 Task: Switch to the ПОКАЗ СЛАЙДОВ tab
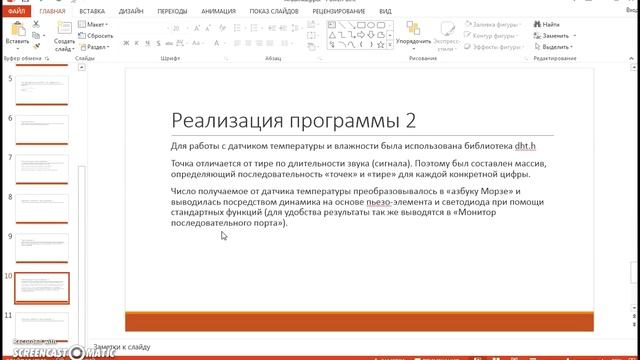click(x=274, y=11)
